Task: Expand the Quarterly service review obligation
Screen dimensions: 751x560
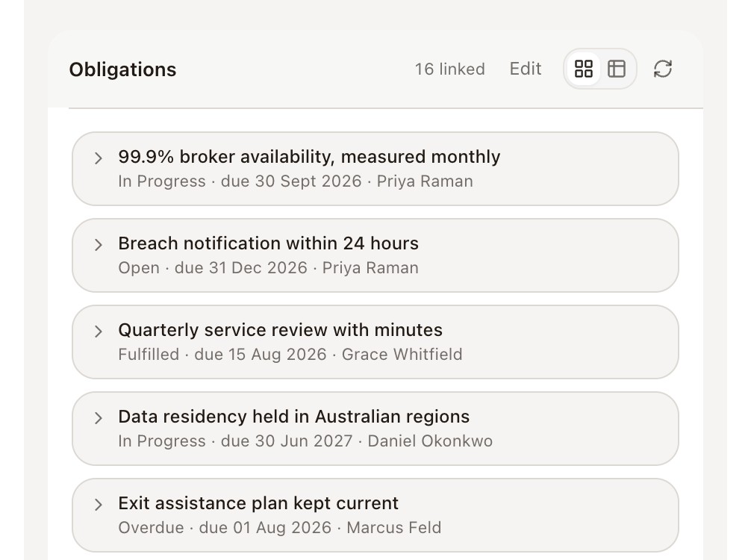Action: (99, 332)
